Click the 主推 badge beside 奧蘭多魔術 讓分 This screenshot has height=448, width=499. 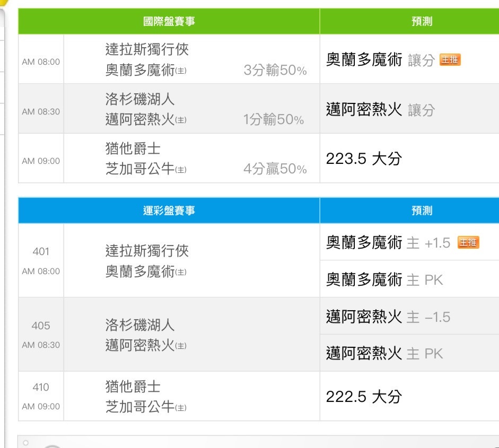[x=450, y=59]
